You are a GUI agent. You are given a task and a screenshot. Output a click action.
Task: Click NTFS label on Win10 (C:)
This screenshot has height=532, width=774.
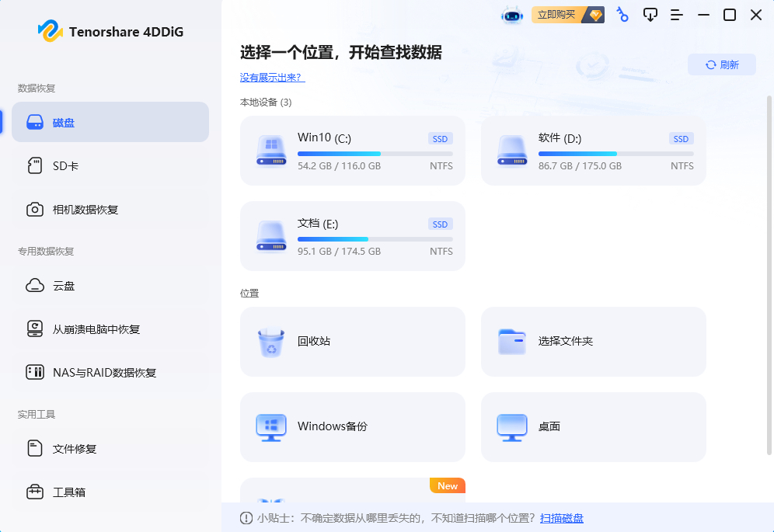click(441, 166)
